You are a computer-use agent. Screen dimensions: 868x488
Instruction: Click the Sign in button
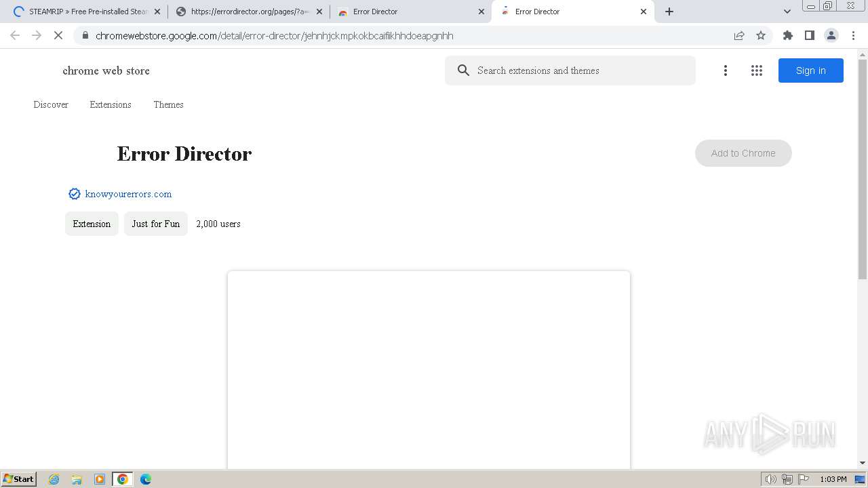810,70
